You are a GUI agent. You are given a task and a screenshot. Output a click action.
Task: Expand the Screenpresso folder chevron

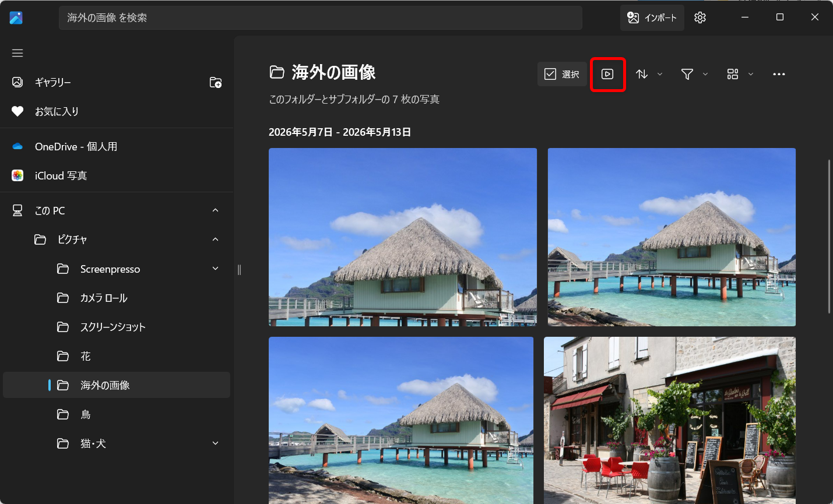[216, 269]
